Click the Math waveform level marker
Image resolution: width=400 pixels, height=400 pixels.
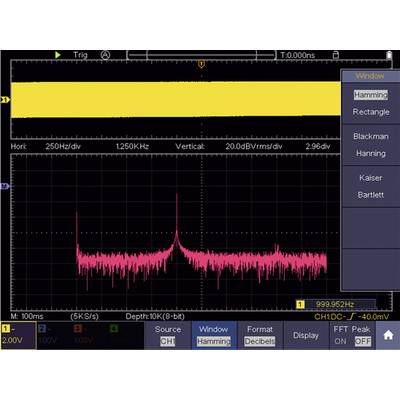click(5, 186)
